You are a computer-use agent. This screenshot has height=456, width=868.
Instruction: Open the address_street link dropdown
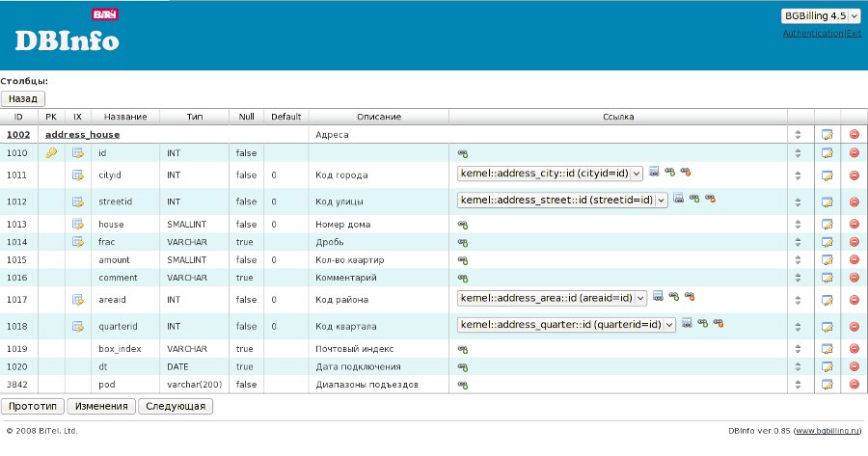point(562,200)
